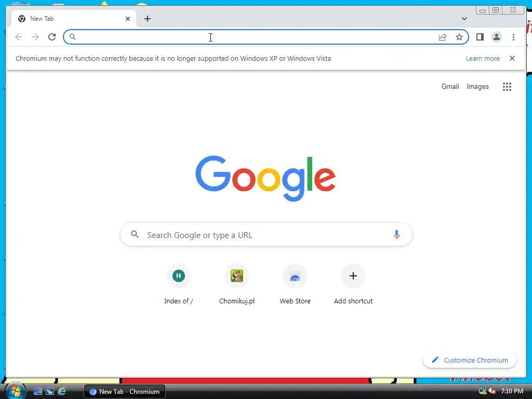Open the Google apps grid
Screen dimensions: 532x399
[507, 87]
